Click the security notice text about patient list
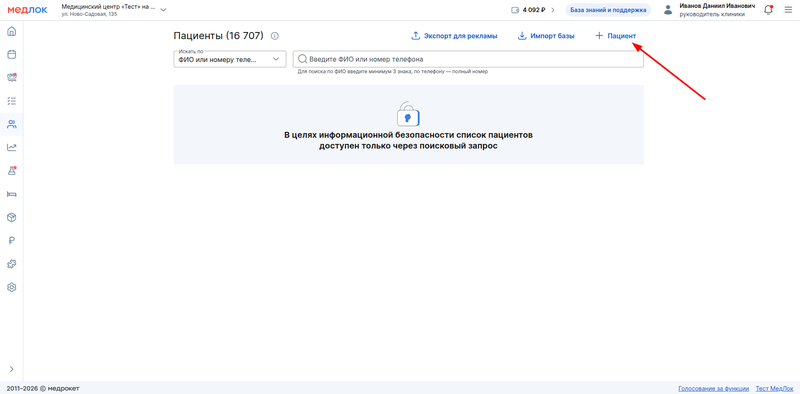The image size is (800, 394). [x=408, y=140]
